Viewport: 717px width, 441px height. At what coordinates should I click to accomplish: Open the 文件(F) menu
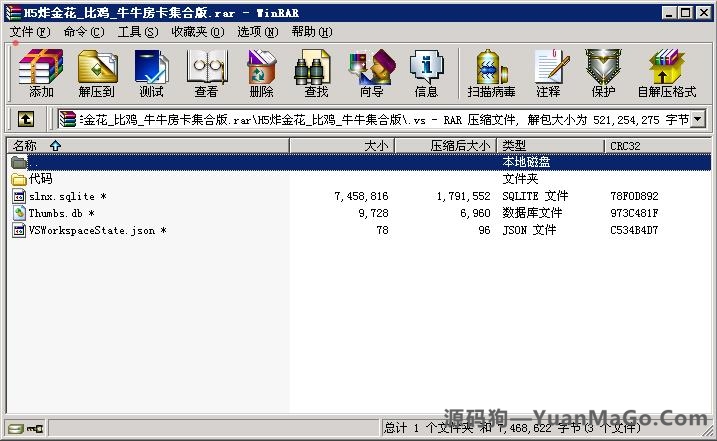click(30, 32)
